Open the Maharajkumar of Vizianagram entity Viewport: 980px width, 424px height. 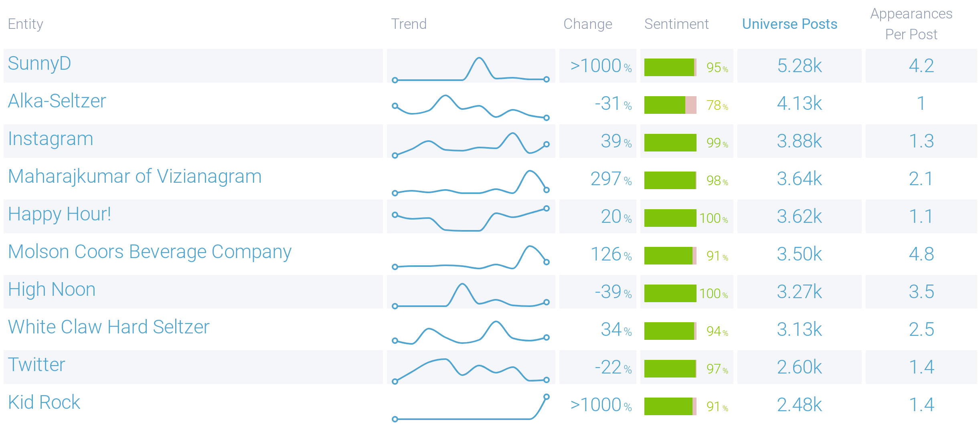pos(135,176)
